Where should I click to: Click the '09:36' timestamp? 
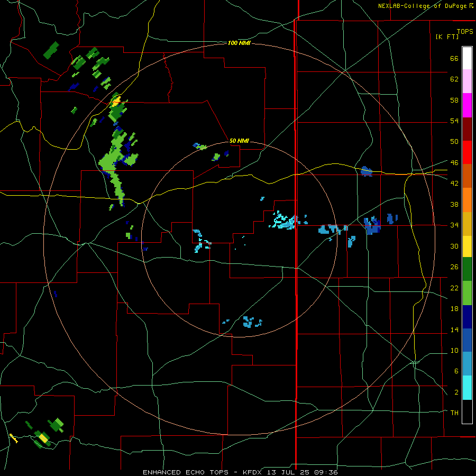327,472
